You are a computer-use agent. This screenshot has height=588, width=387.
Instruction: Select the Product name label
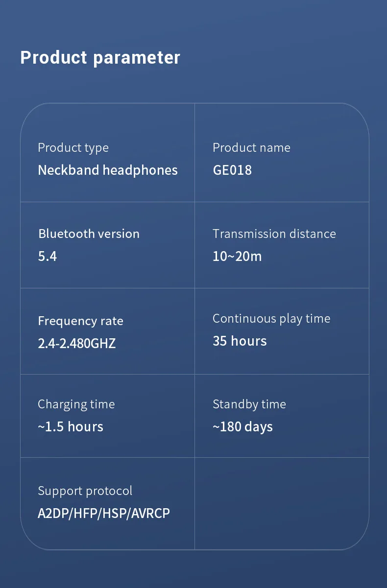[x=251, y=147]
